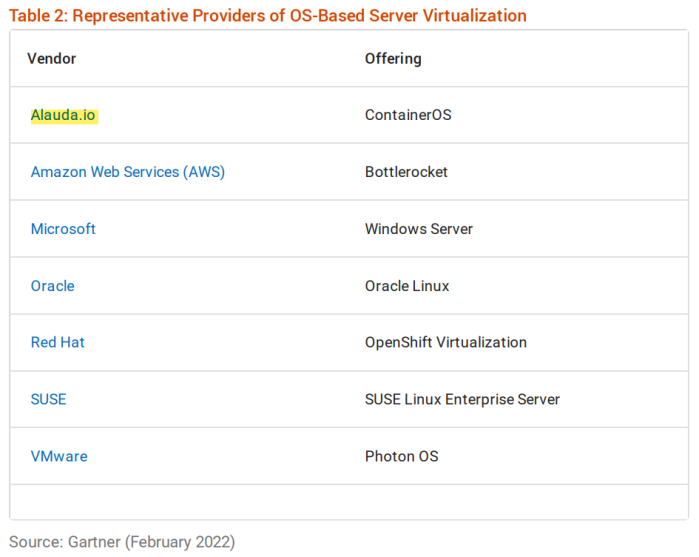
Task: Click the Vendor column header
Action: 51,58
